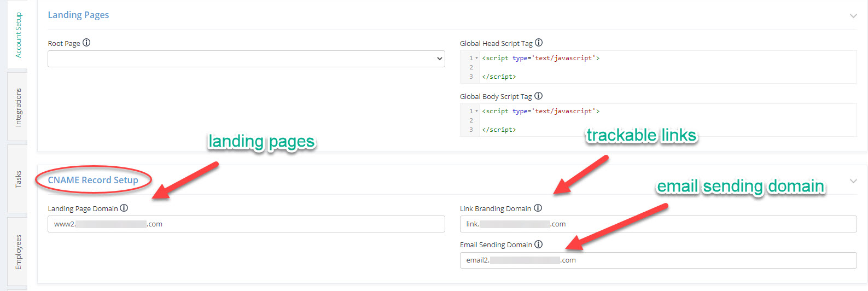The image size is (868, 291).
Task: Open info icon next to Root Page
Action: [86, 43]
